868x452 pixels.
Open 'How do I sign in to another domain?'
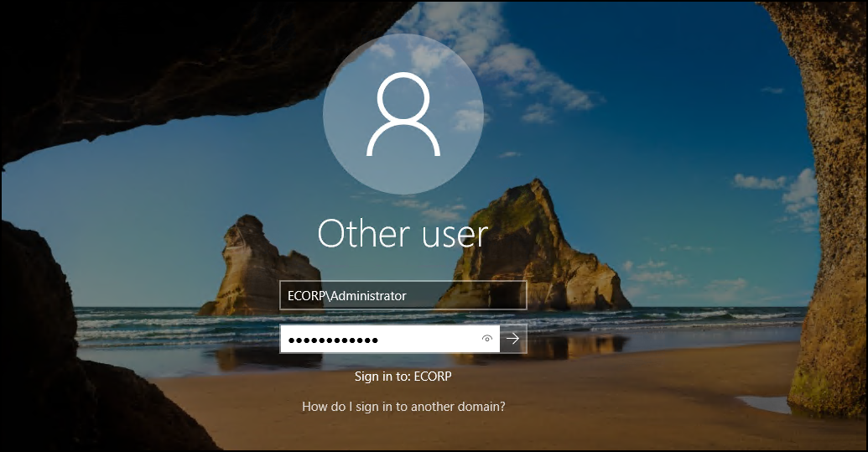[x=403, y=407]
